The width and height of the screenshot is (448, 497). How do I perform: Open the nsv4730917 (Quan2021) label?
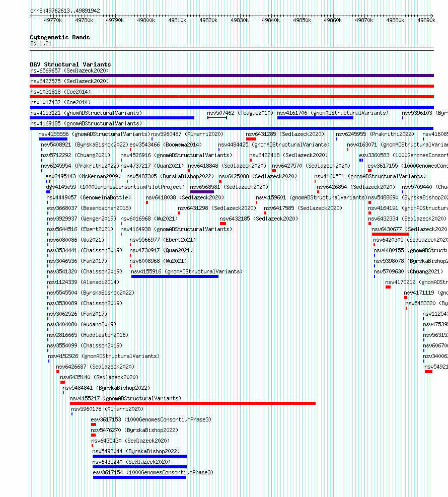click(x=161, y=250)
